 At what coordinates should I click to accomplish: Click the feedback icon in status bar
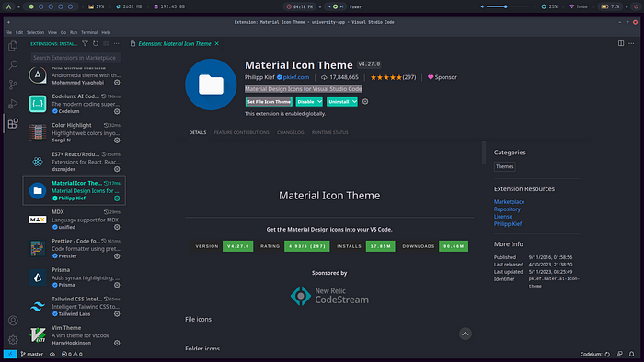[620, 354]
